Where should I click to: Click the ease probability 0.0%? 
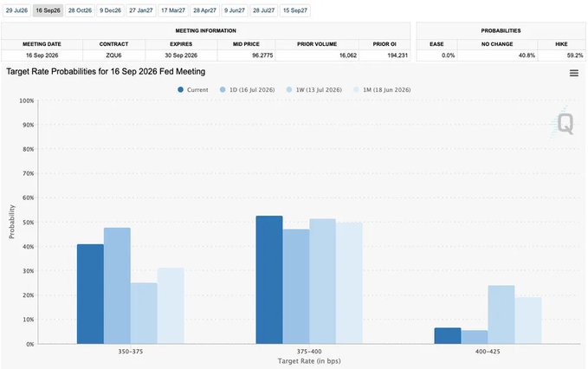click(x=448, y=55)
